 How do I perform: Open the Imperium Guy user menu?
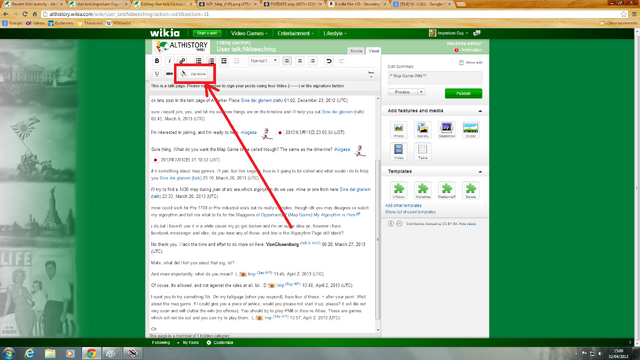pos(448,33)
